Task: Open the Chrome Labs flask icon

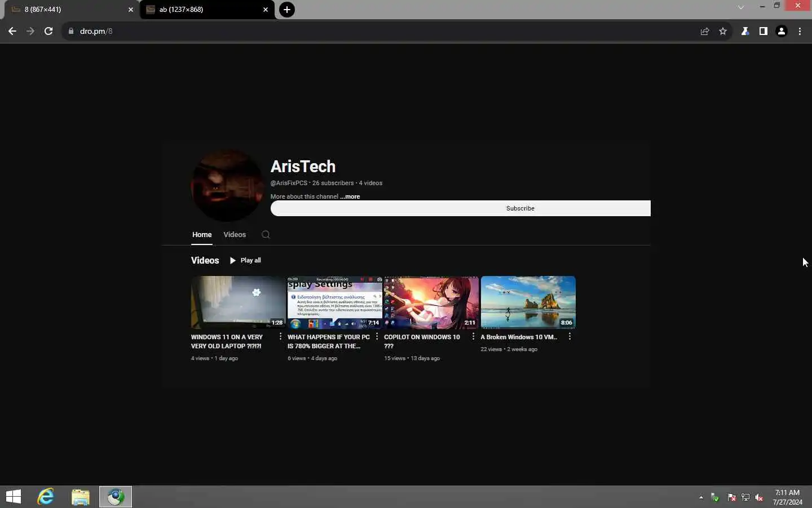Action: point(745,31)
